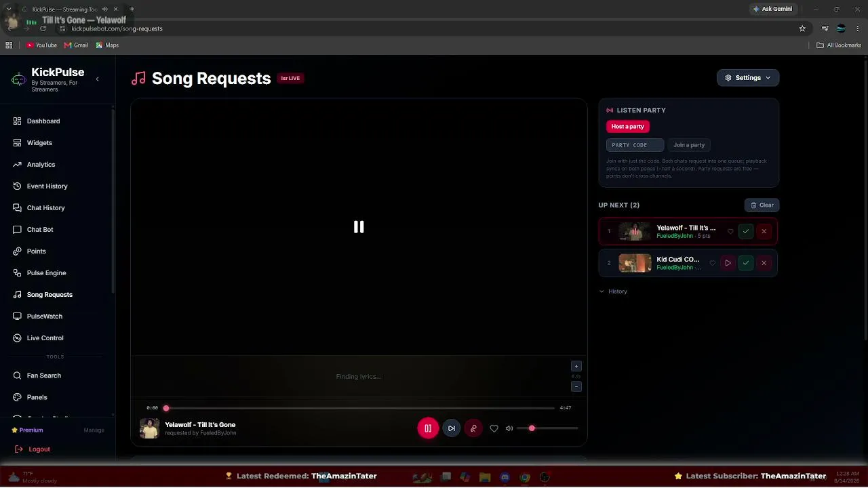Screen dimensions: 868x488
Task: Approve the Kid Cudi queue item checkmark
Action: (x=746, y=263)
